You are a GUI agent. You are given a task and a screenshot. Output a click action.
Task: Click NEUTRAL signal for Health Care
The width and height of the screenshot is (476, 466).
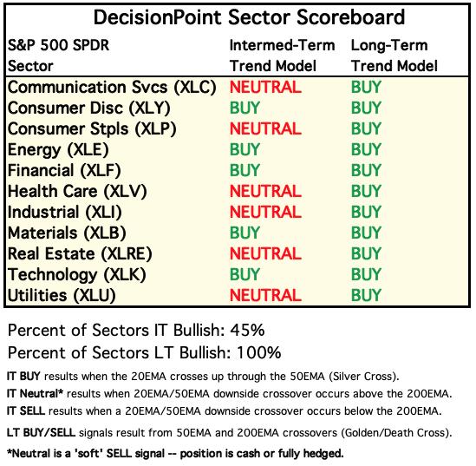[x=265, y=191]
